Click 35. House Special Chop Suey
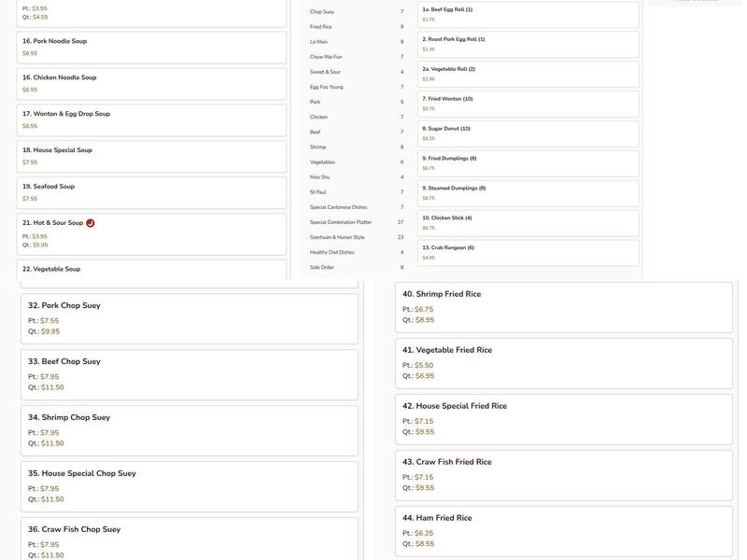747x560 pixels. [x=189, y=486]
